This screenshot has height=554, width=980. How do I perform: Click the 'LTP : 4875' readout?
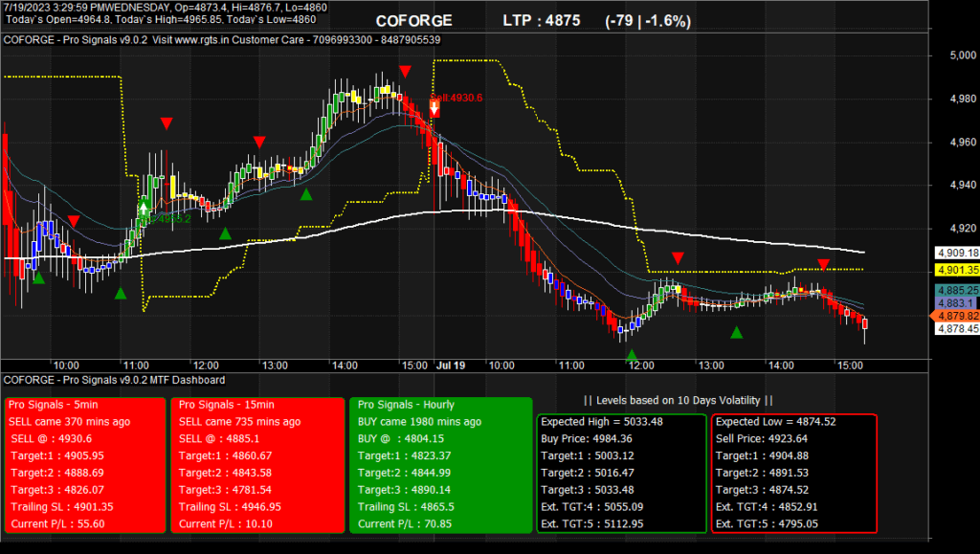(x=542, y=21)
